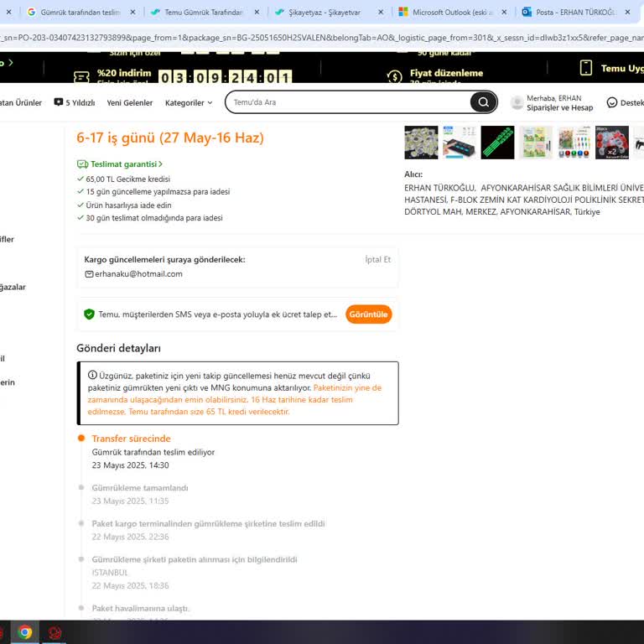
Task: Switch to Şikayetyaz - Şikayetvar tab
Action: (325, 13)
